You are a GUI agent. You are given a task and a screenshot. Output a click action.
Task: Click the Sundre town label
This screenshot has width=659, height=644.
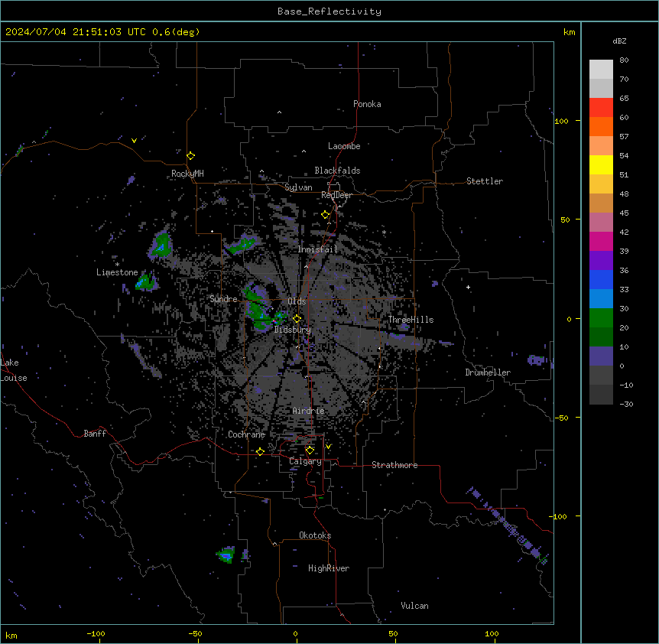(x=223, y=299)
